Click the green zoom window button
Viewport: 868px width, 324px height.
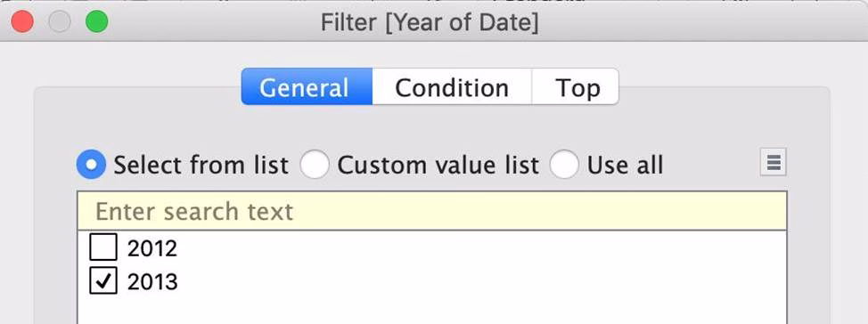tap(96, 22)
